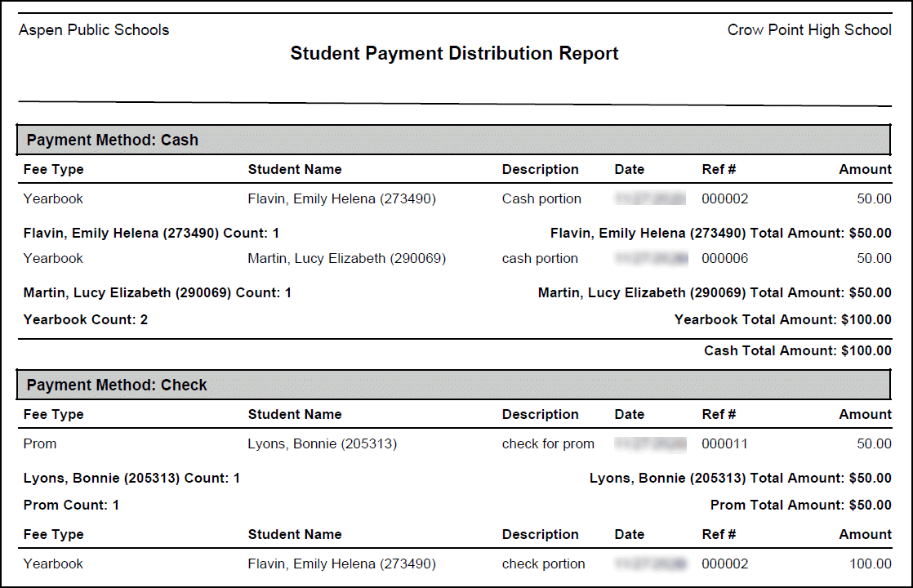Click reference number 000006 in Cash section
The width and height of the screenshot is (913, 588).
click(x=724, y=258)
